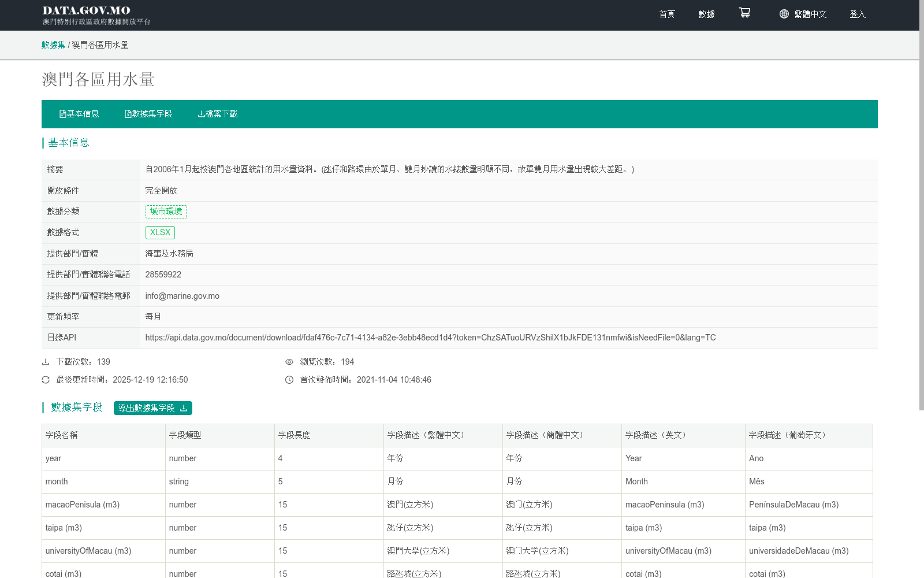Switch to the 基本信息 tab
This screenshot has width=924, height=578.
click(x=79, y=114)
